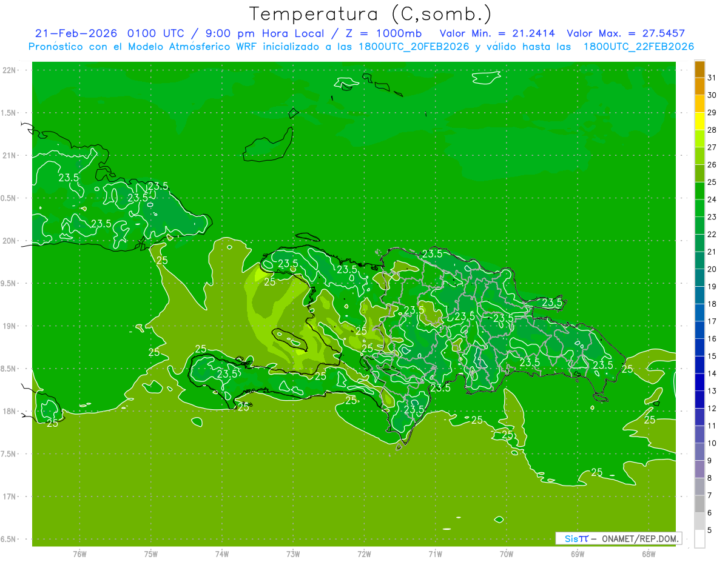Click legend value '8'
The image size is (728, 562).
[x=710, y=478]
